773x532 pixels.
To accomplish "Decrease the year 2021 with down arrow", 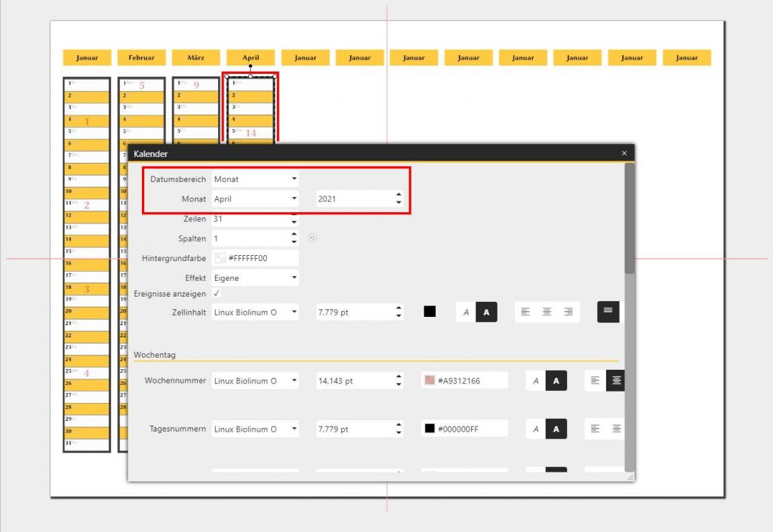I will pyautogui.click(x=399, y=203).
